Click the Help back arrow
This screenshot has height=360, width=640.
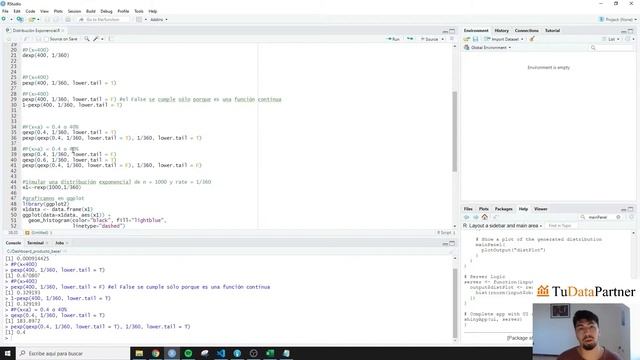(x=467, y=217)
